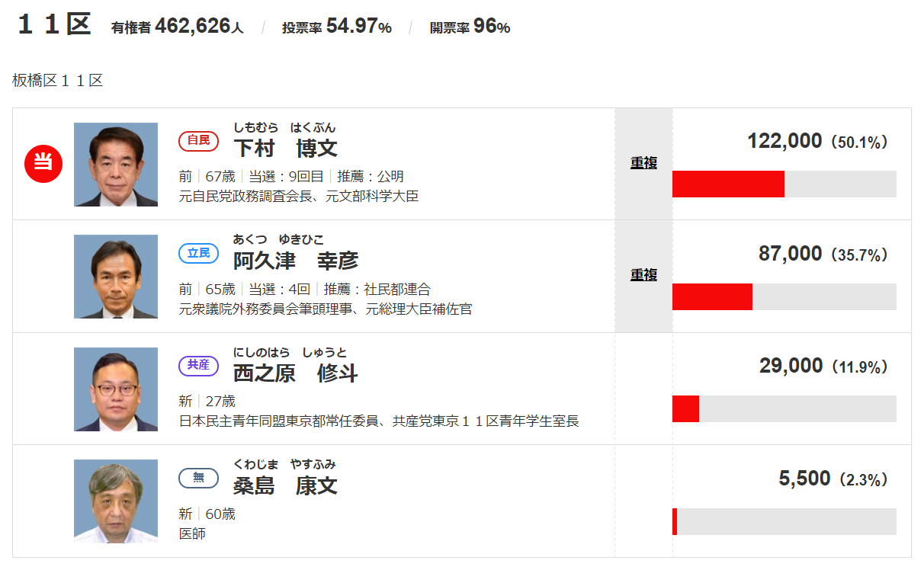Viewport: 924px width, 570px height.
Task: Open 阿久津 幸彦's candidate photo
Action: [116, 277]
